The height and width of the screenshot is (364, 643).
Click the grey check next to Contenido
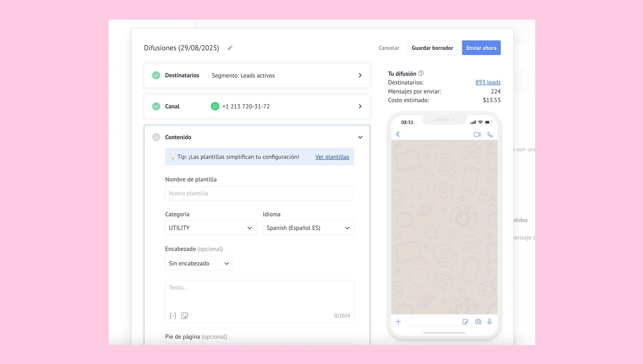click(x=156, y=137)
